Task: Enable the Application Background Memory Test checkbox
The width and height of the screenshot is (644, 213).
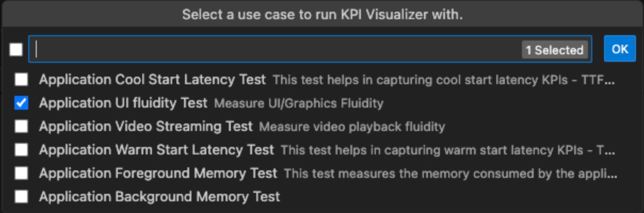Action: [21, 197]
